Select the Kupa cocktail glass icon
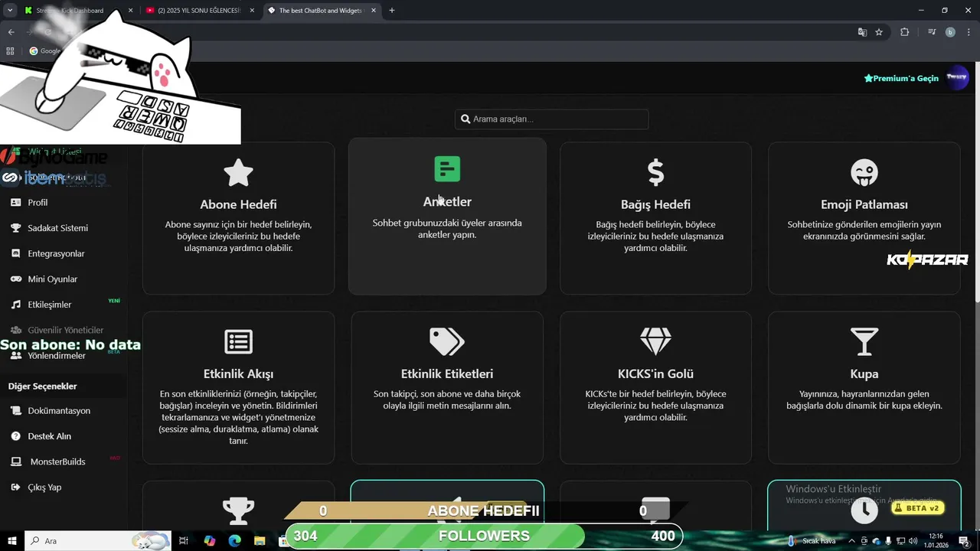 pyautogui.click(x=864, y=342)
